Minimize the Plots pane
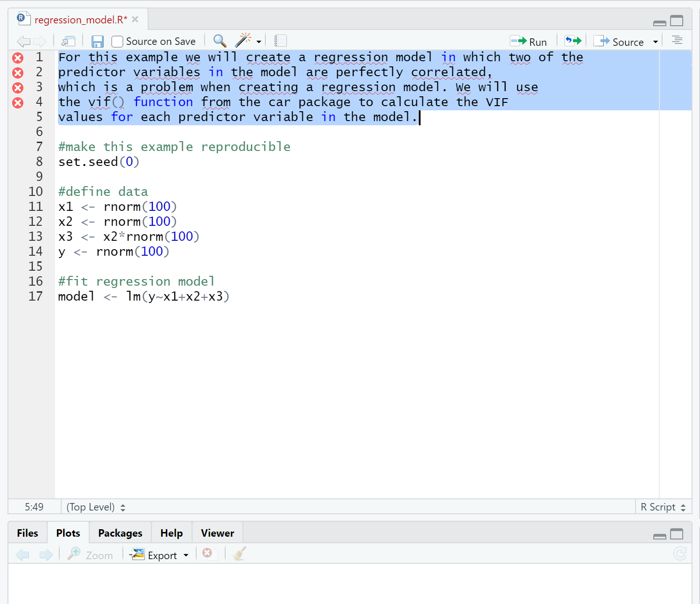Viewport: 700px width, 604px height. coord(660,536)
